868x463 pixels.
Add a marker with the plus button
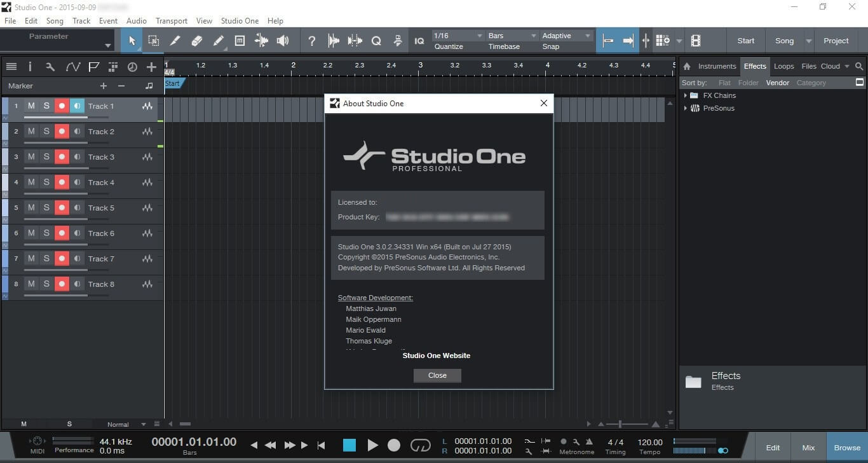104,86
